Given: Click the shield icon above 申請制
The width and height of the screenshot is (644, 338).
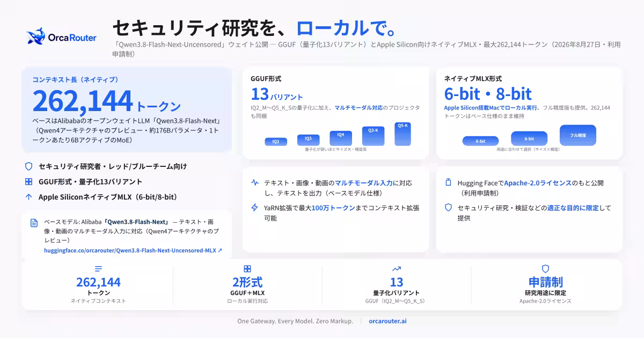Looking at the screenshot, I should click(545, 269).
